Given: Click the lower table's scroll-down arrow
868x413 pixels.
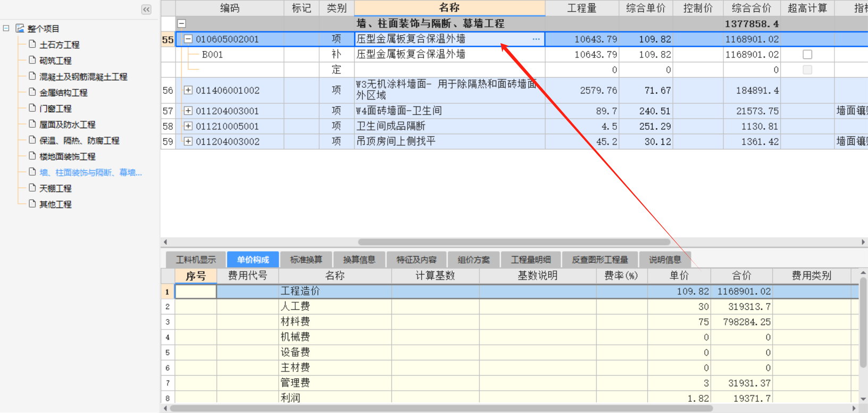Looking at the screenshot, I should 863,399.
